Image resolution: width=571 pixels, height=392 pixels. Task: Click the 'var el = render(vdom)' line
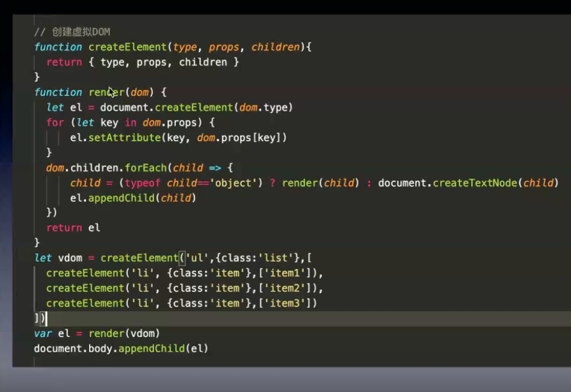coord(97,333)
